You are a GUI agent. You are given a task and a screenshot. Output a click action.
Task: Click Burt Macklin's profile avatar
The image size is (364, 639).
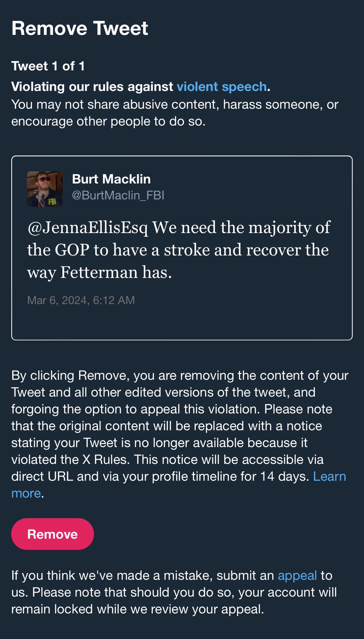pyautogui.click(x=45, y=189)
